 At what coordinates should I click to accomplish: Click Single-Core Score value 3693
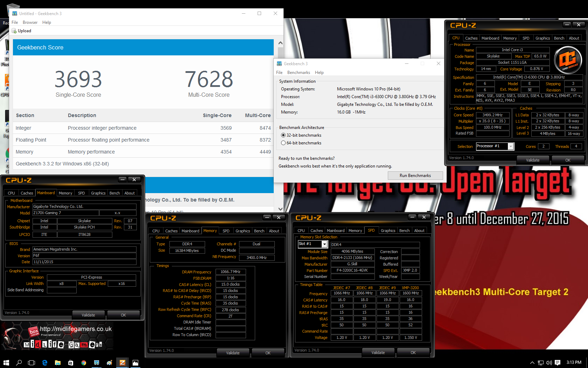click(x=78, y=79)
